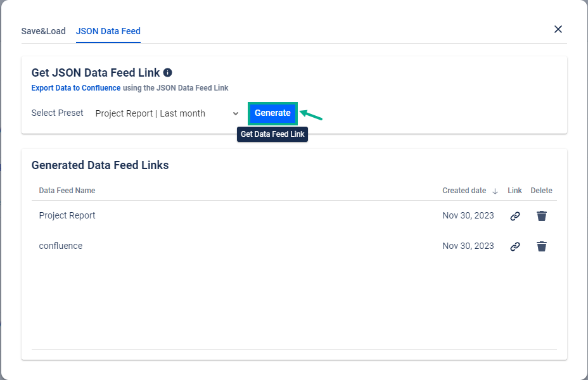Click the Get Data Feed Link tooltip

point(272,134)
